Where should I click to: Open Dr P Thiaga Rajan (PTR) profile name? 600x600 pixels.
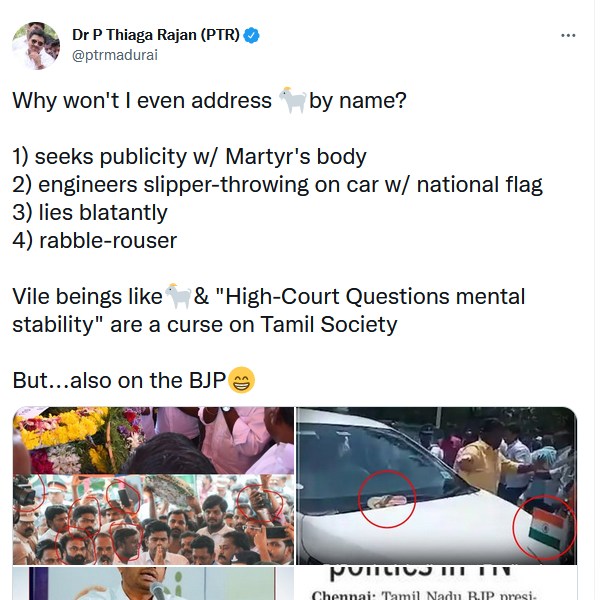[156, 35]
